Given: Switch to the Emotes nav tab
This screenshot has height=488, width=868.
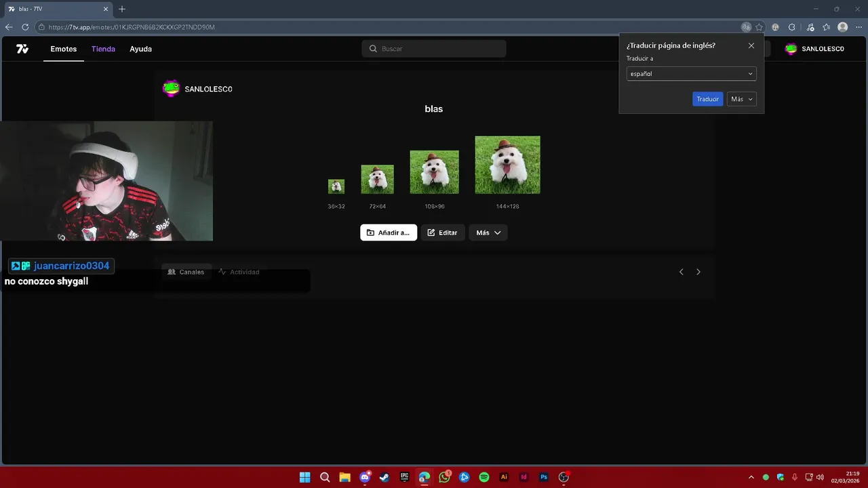Looking at the screenshot, I should click(64, 49).
